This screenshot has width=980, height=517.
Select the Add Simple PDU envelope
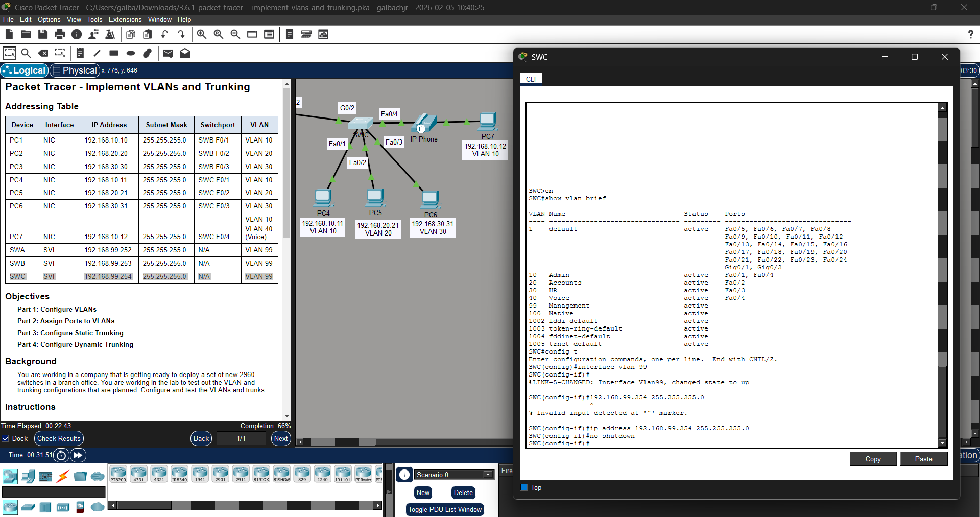[168, 53]
